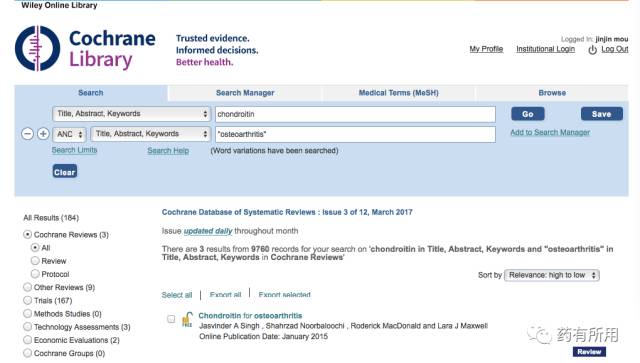Open Sort by Relevance dropdown

click(552, 275)
